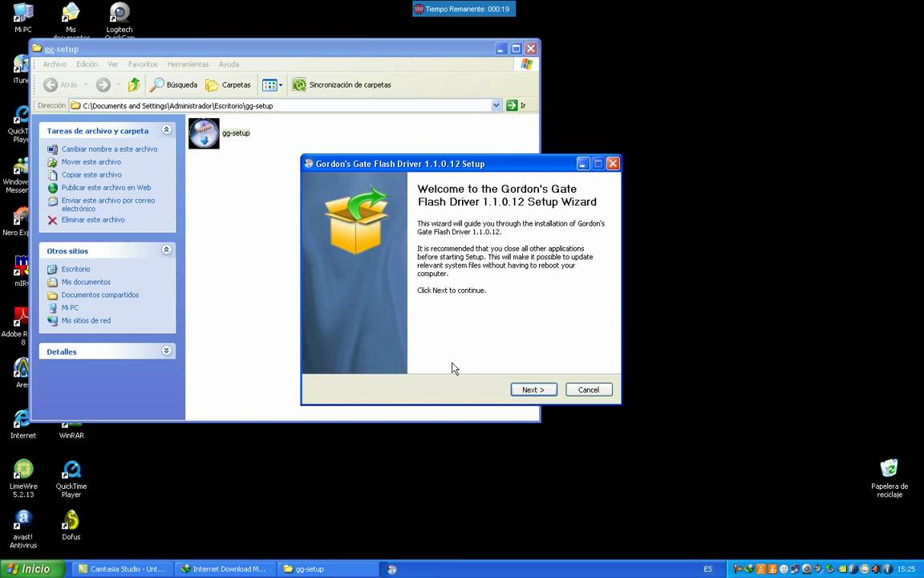Click Publicar este archivo en Web

point(106,188)
